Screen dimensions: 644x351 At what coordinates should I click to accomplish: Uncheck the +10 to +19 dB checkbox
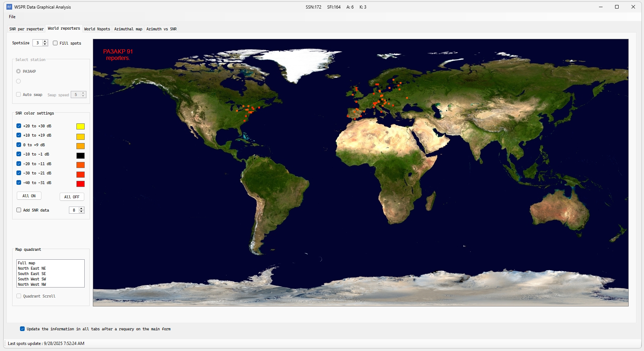pyautogui.click(x=19, y=135)
